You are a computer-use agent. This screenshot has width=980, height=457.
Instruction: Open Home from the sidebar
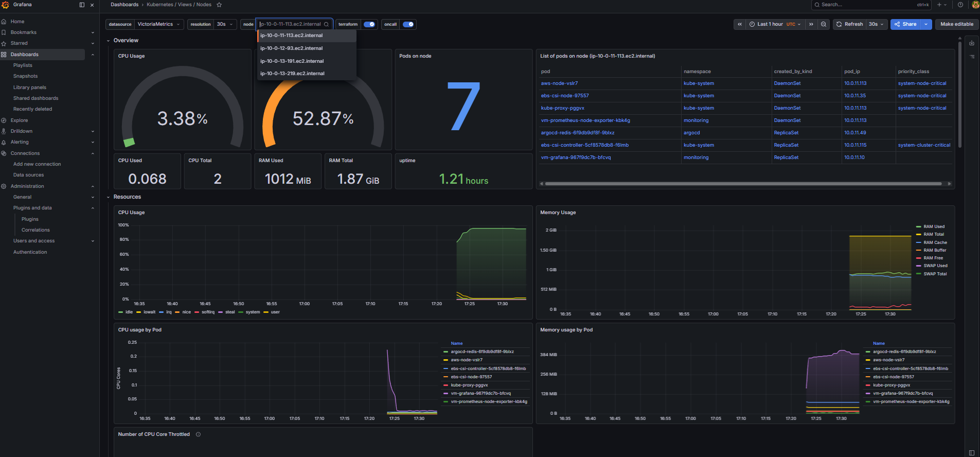tap(17, 22)
